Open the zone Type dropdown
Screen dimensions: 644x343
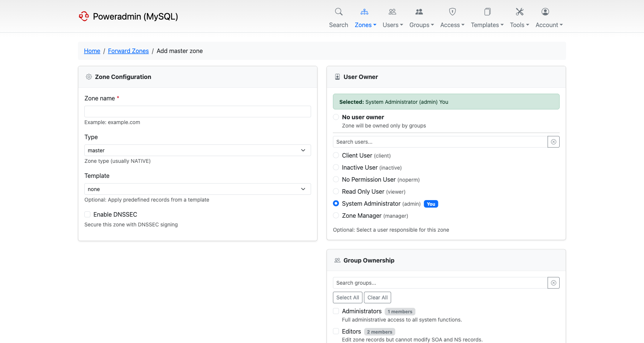197,150
